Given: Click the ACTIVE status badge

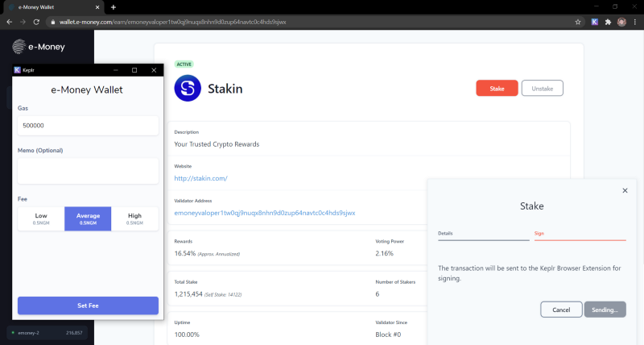Looking at the screenshot, I should 184,64.
